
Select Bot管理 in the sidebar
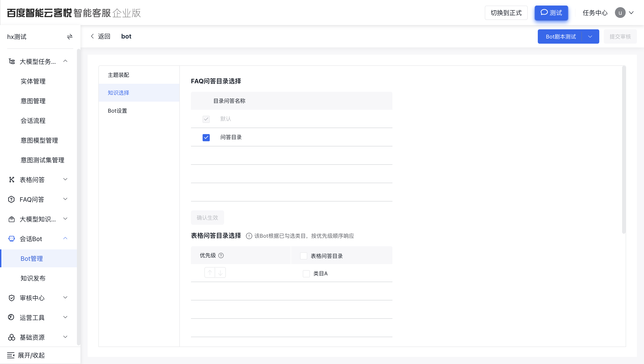pyautogui.click(x=38, y=258)
